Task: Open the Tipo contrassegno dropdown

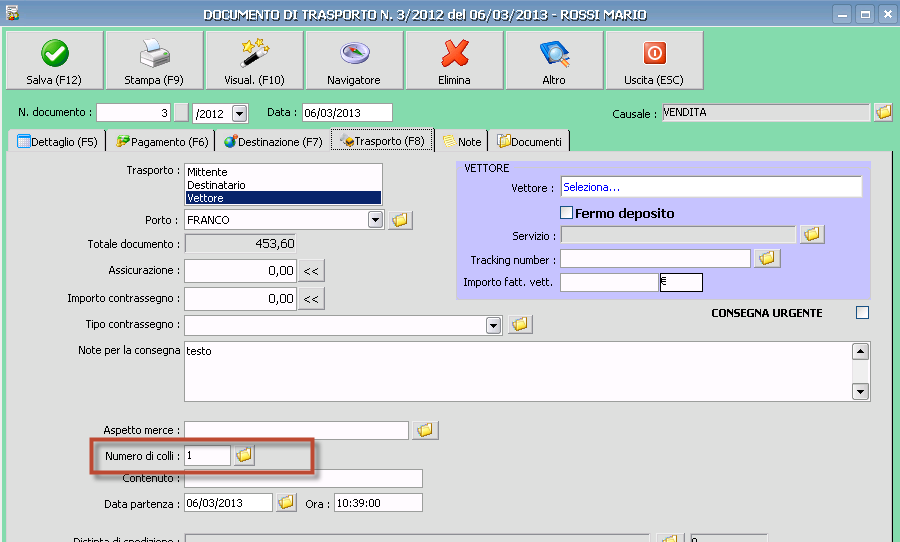Action: coord(493,325)
